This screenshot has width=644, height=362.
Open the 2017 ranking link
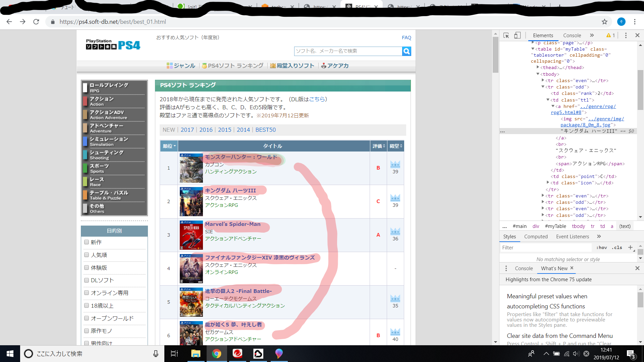tap(187, 130)
